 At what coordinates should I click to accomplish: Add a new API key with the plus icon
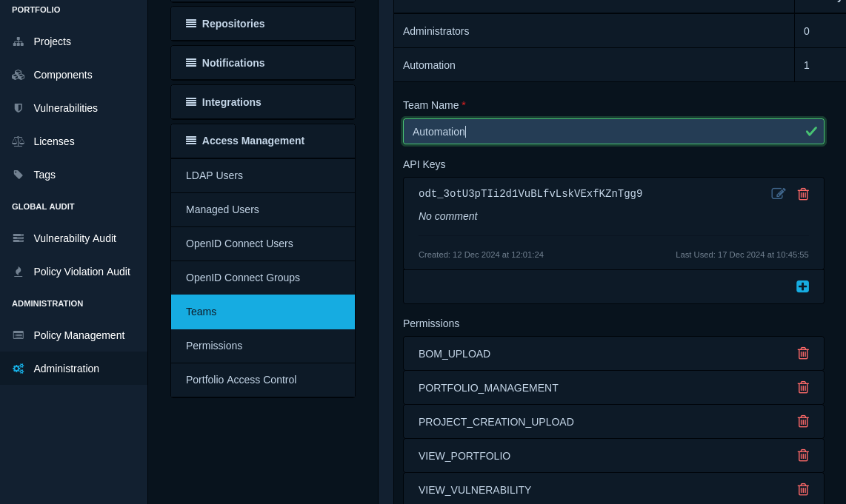802,286
